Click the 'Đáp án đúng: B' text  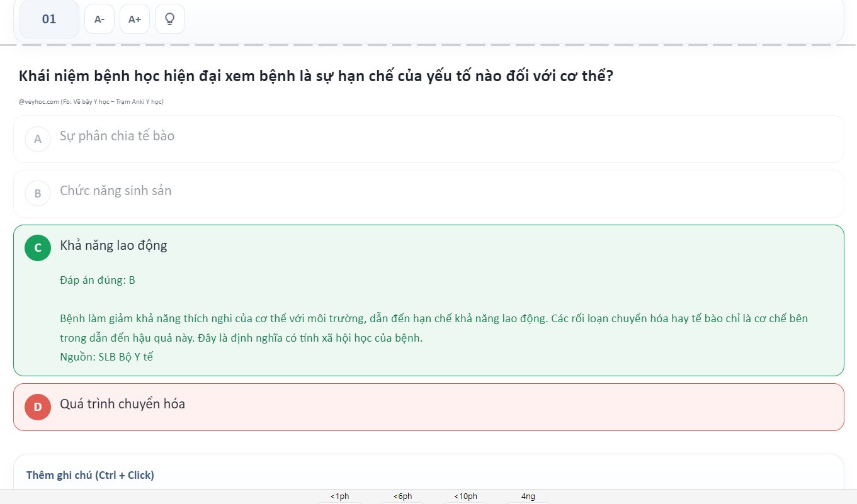(98, 280)
